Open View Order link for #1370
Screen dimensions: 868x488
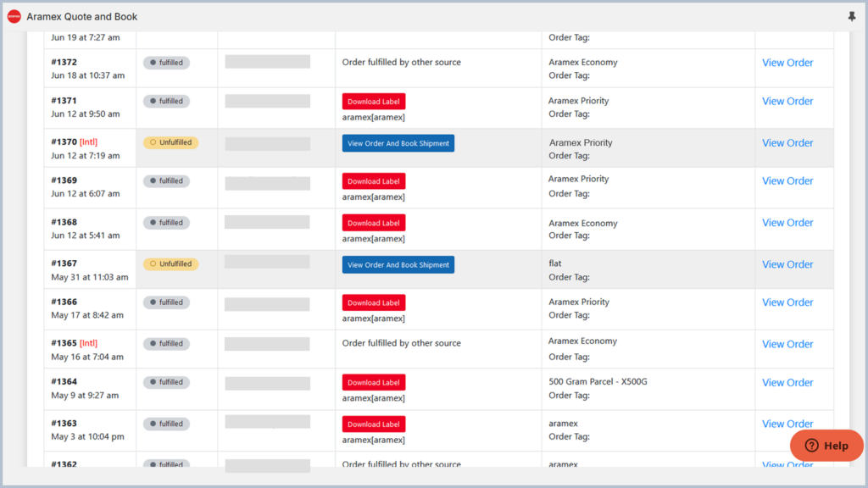(x=787, y=143)
